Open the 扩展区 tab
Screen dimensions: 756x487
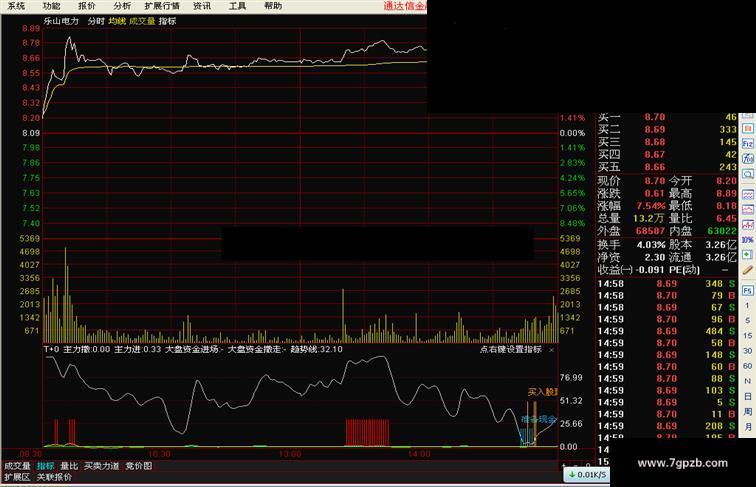17,477
